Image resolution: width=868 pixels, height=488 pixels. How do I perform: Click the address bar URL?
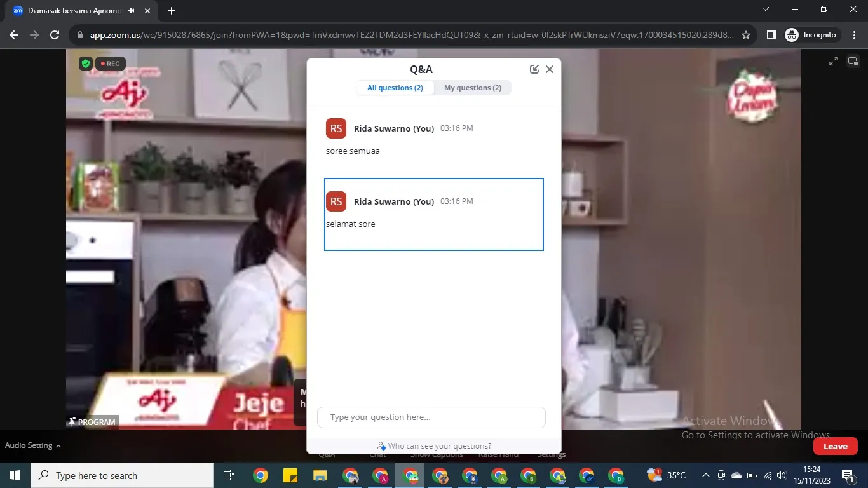tap(412, 35)
